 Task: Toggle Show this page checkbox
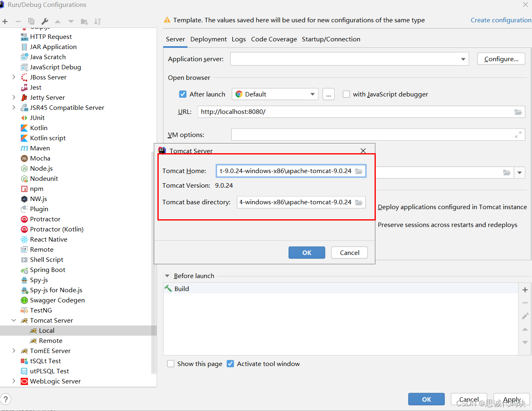171,364
